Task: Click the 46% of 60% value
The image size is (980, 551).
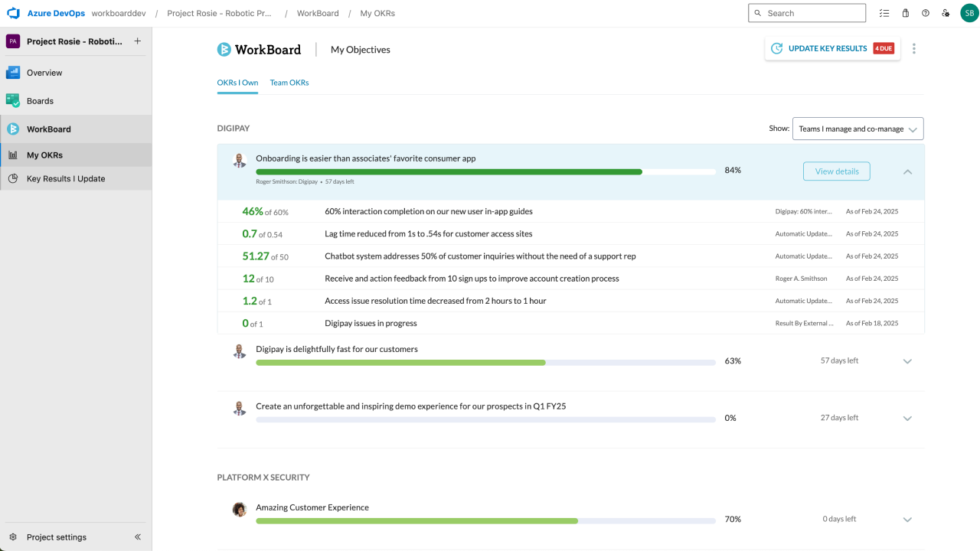Action: (265, 211)
